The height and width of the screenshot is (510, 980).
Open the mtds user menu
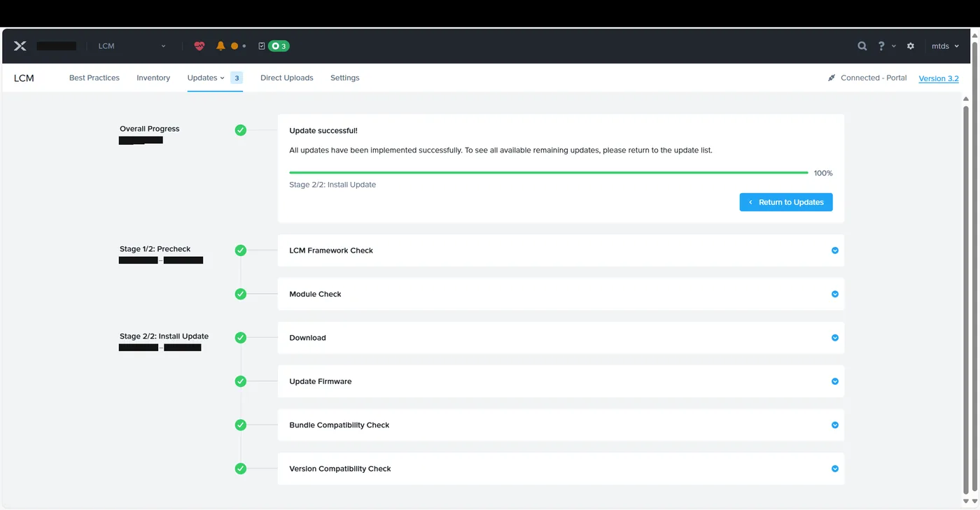pos(945,46)
